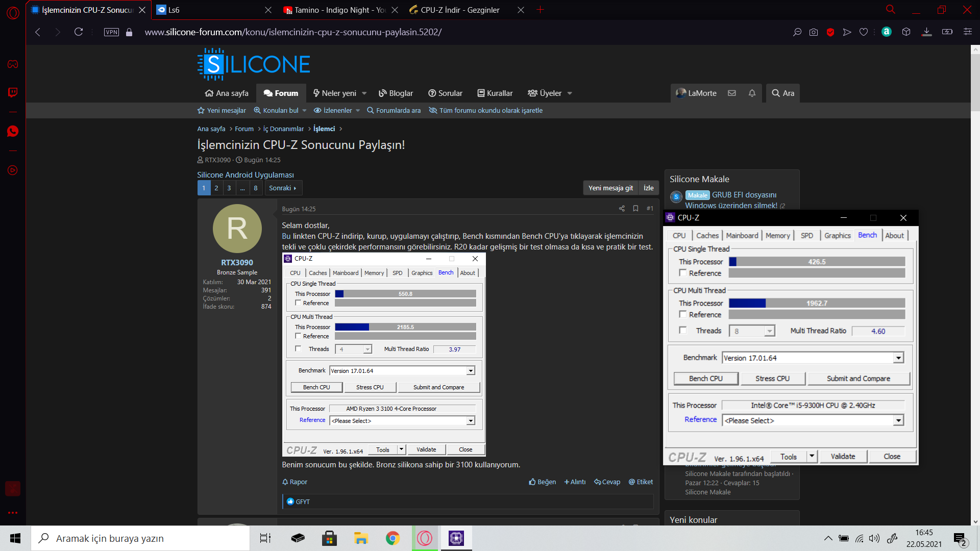Image resolution: width=980 pixels, height=551 pixels.
Task: Open WhatsApp icon in Opera sidebar
Action: point(13,131)
